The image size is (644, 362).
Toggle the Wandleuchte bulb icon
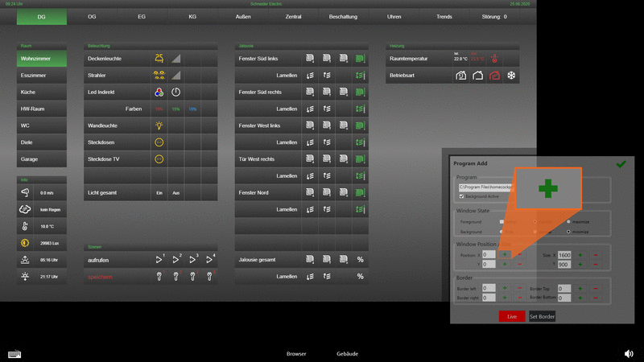159,125
